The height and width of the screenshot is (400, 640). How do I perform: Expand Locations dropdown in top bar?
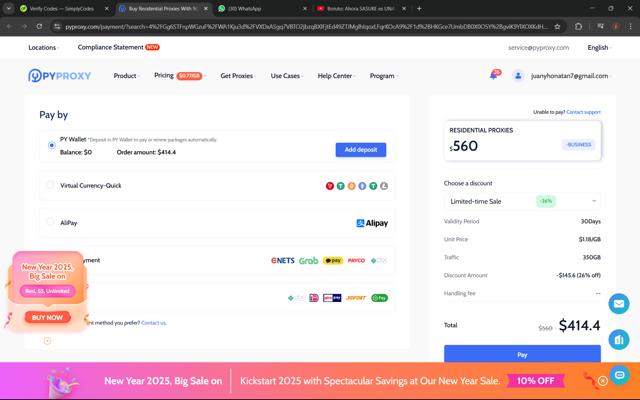point(43,48)
